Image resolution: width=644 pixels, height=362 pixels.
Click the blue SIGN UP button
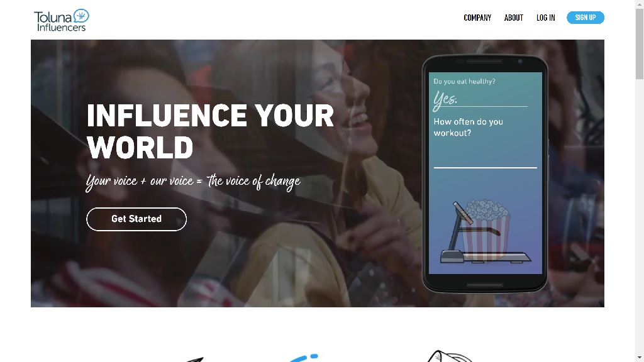(x=586, y=18)
